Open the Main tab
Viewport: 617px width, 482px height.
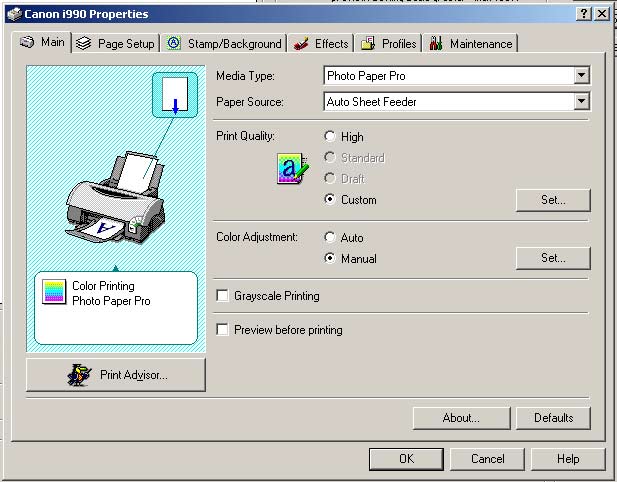click(x=42, y=42)
